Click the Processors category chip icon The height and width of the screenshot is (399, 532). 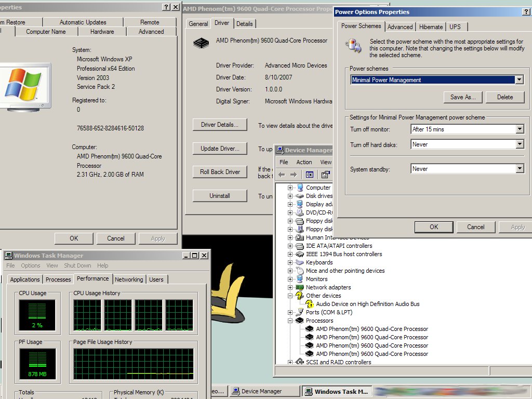300,320
